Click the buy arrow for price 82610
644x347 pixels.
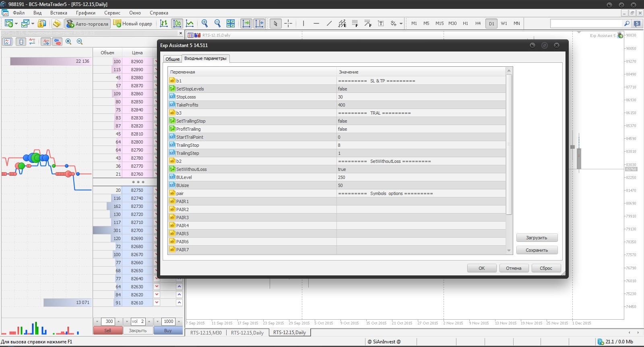pyautogui.click(x=179, y=303)
